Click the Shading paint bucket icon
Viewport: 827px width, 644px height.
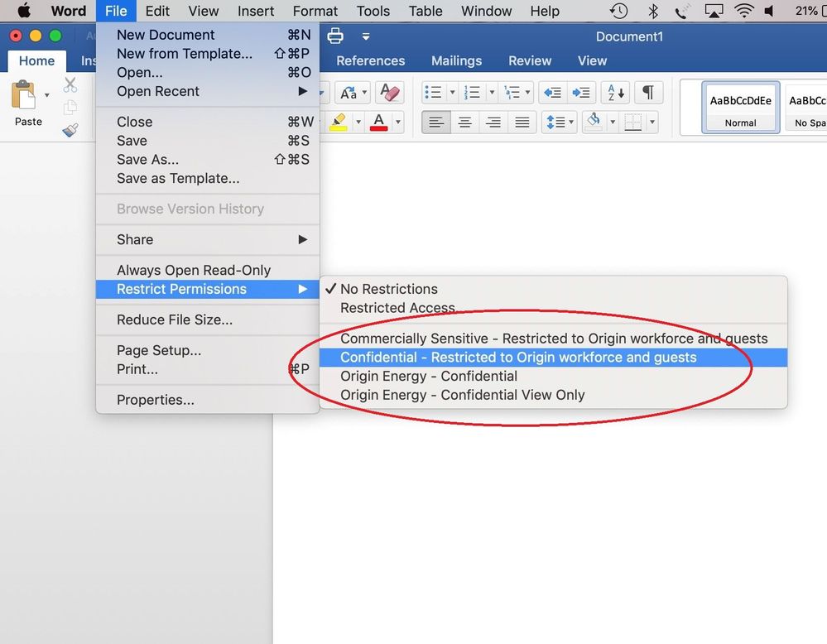pyautogui.click(x=594, y=122)
